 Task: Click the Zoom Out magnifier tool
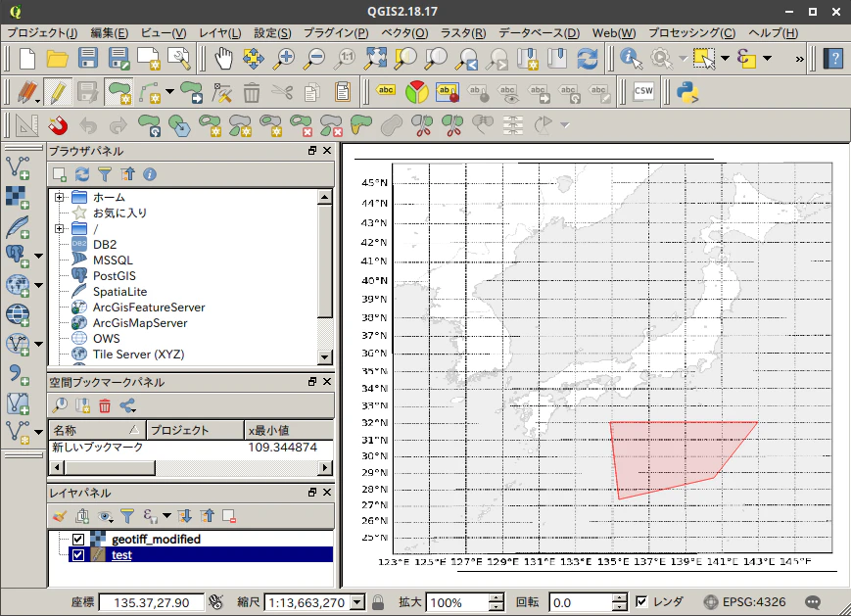(314, 58)
